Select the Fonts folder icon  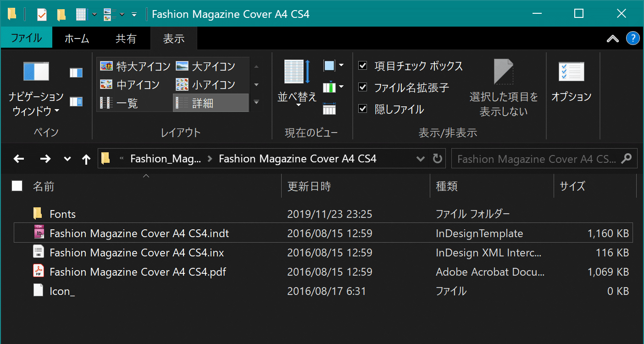[x=39, y=214]
